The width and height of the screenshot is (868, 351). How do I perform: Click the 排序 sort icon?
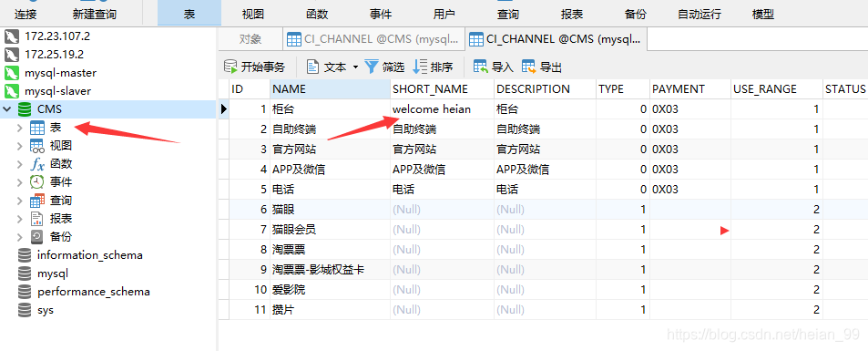click(420, 67)
